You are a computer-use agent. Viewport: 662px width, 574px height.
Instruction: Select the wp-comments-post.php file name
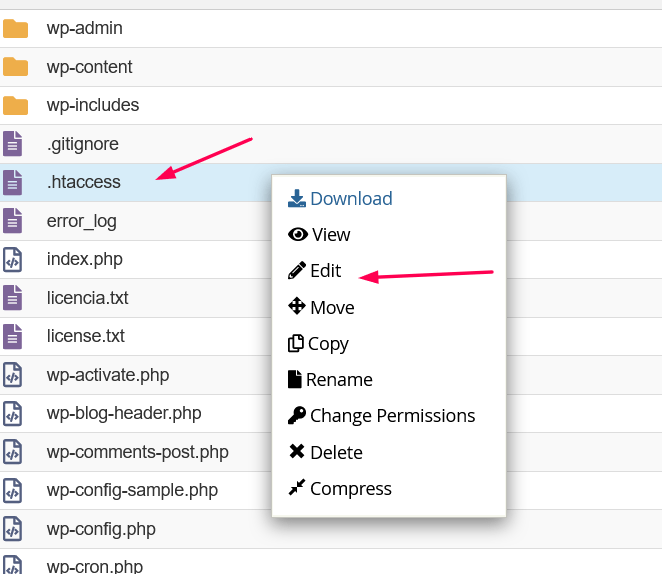(x=138, y=452)
